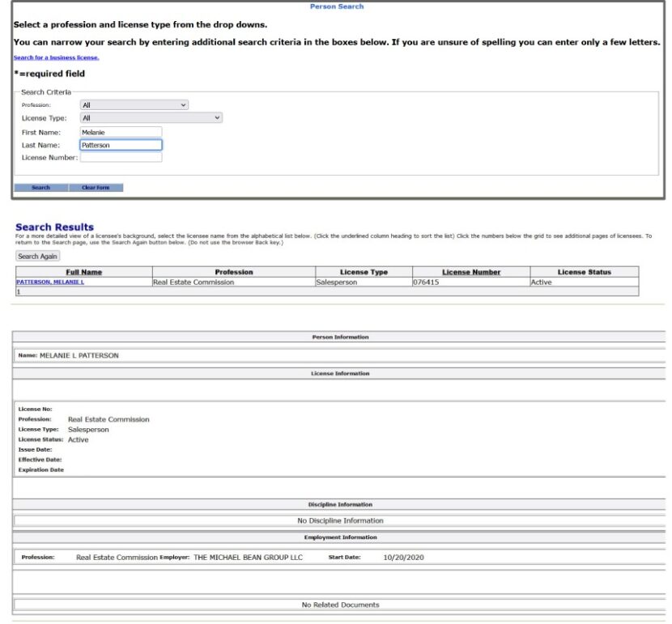Sort results by the Full Name column

pyautogui.click(x=83, y=272)
